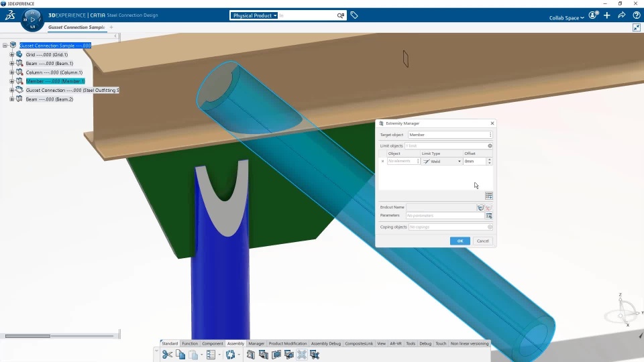Open the tag (6WTags) icon
Image resolution: width=644 pixels, height=362 pixels.
pyautogui.click(x=354, y=15)
